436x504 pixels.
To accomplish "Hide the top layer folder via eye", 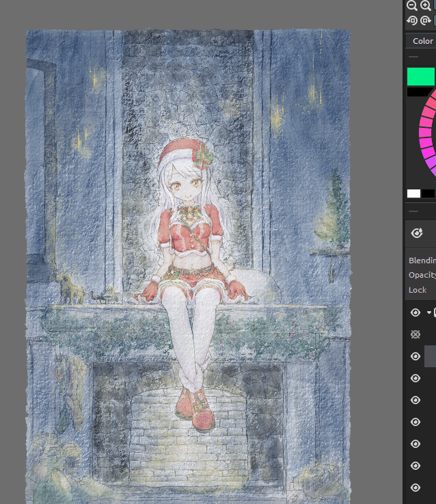I will (415, 313).
